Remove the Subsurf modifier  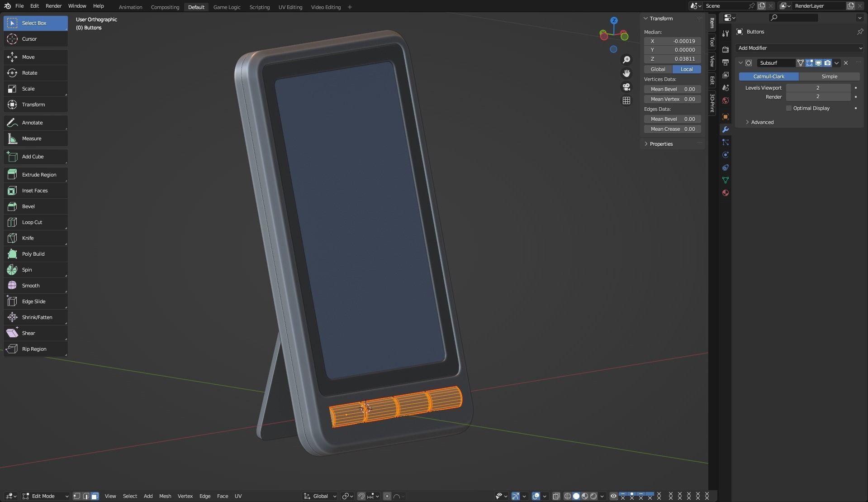pyautogui.click(x=846, y=63)
